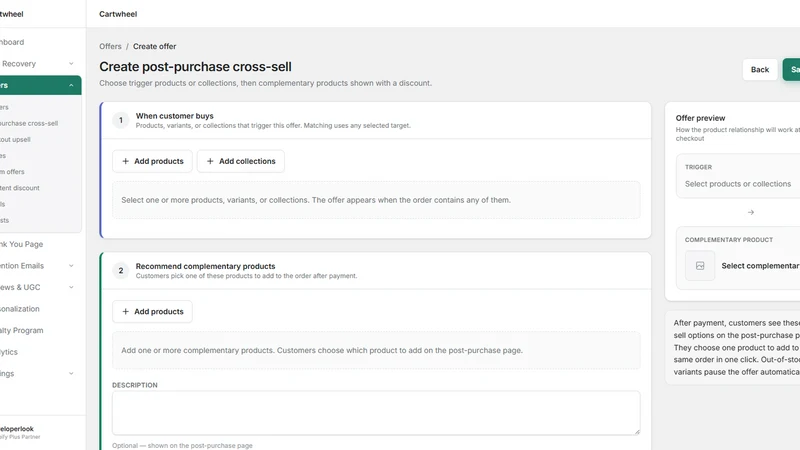
Task: Click the Developerlook account entry at sidebar bottom
Action: pyautogui.click(x=18, y=432)
